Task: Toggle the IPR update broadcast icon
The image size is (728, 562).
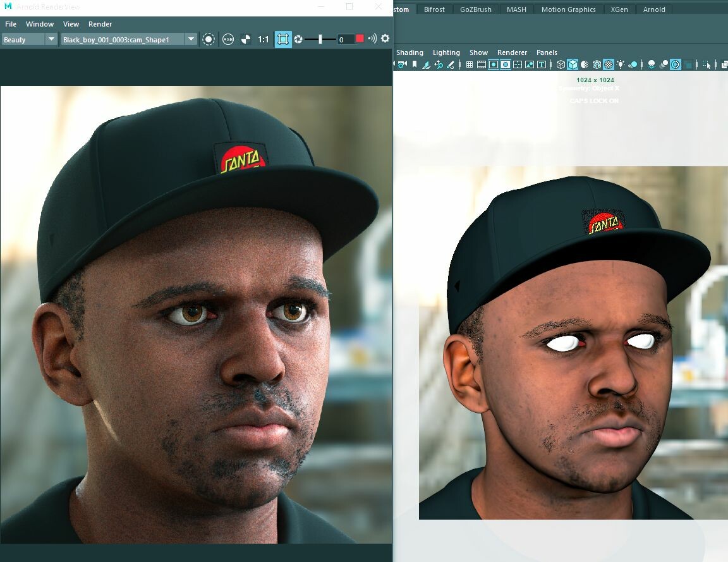Action: (372, 39)
